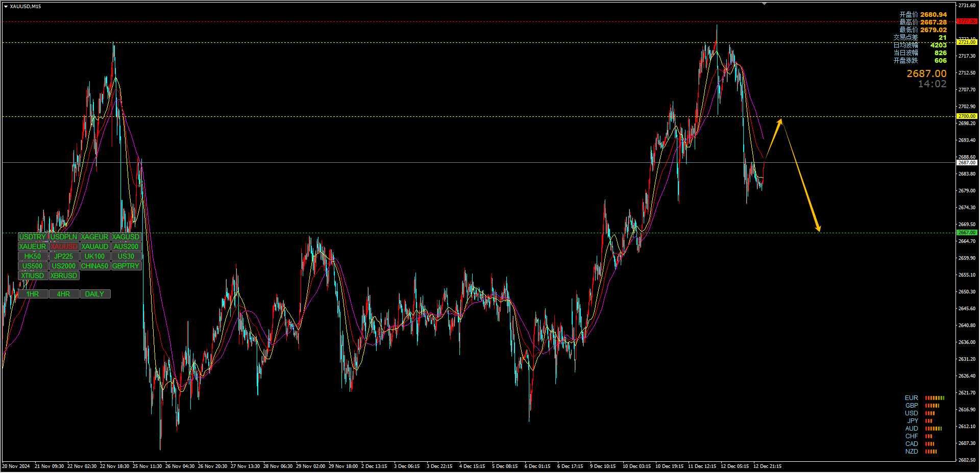Click the GBP strength meter row
Screen dimensions: 980x473
pos(922,406)
